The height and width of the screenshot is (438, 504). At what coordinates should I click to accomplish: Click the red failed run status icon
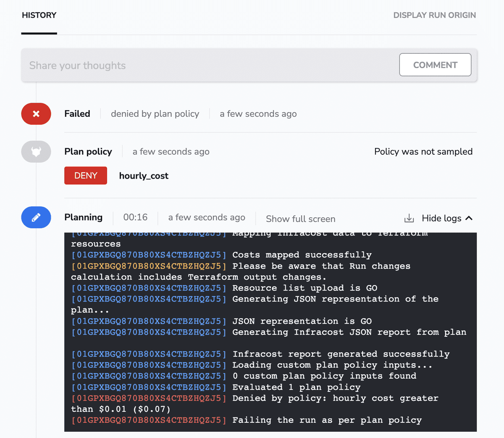pos(36,113)
